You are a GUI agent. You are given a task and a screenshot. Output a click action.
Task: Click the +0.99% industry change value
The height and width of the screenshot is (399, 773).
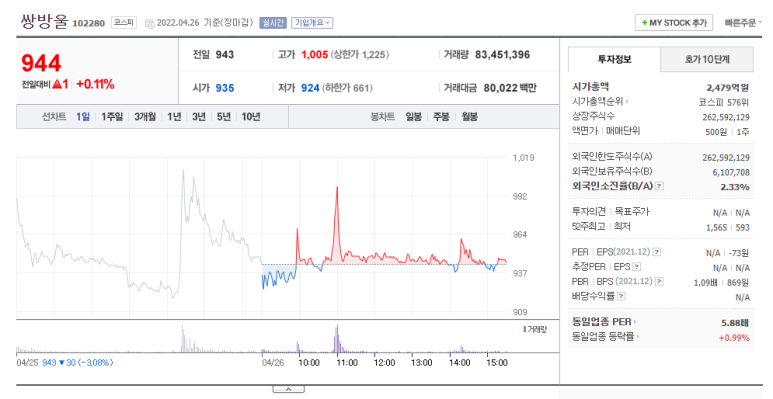pos(734,338)
